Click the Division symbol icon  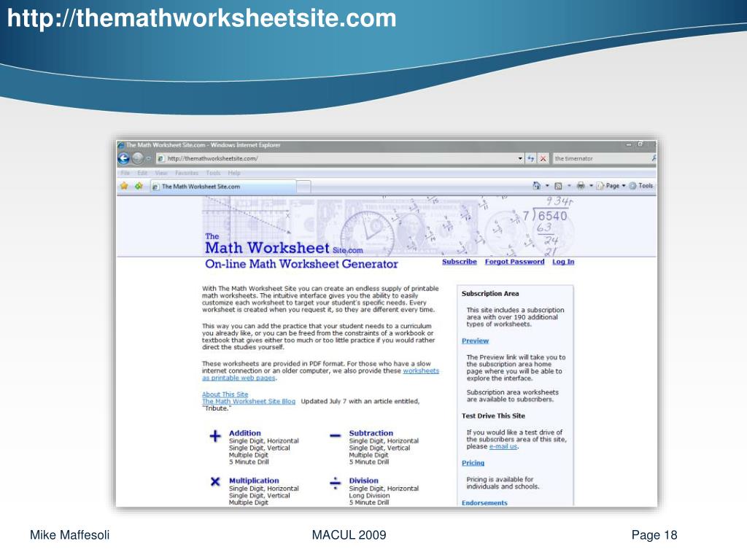[336, 483]
